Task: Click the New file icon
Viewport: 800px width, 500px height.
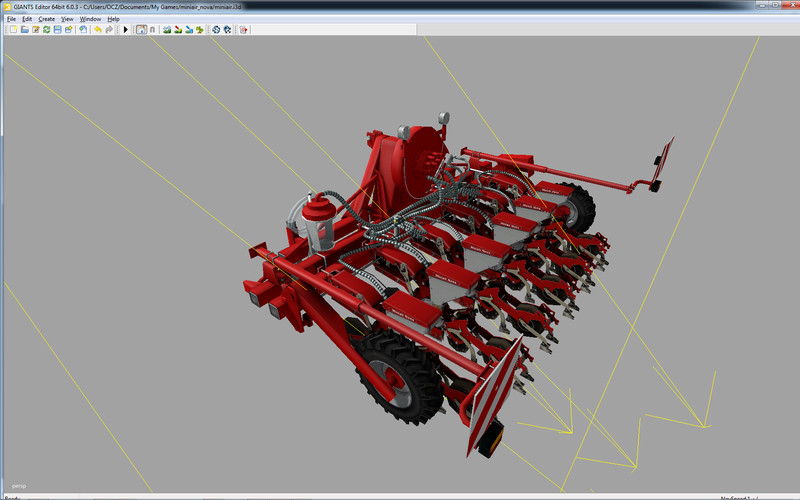Action: point(13,30)
